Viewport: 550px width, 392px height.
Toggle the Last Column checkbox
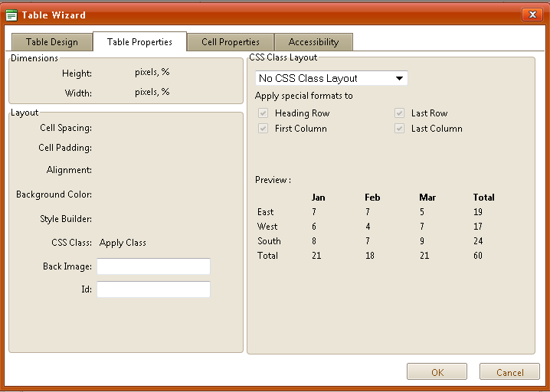(x=399, y=129)
